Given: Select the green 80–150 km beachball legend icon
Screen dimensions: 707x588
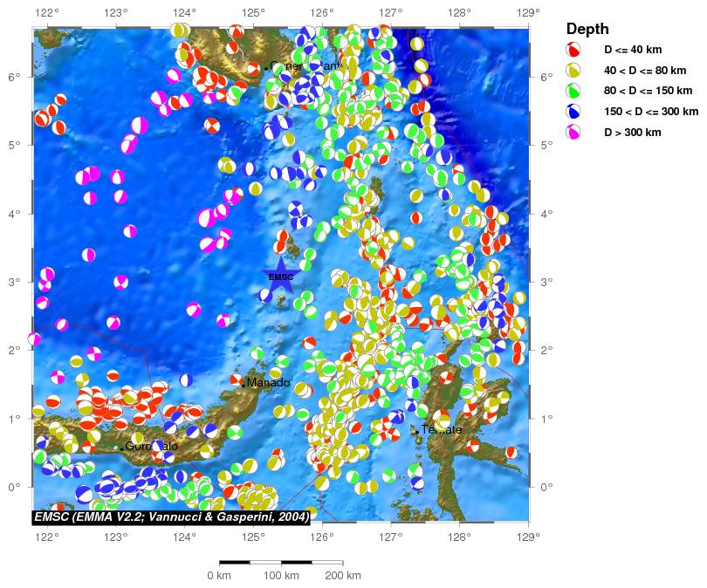Looking at the screenshot, I should 573,91.
